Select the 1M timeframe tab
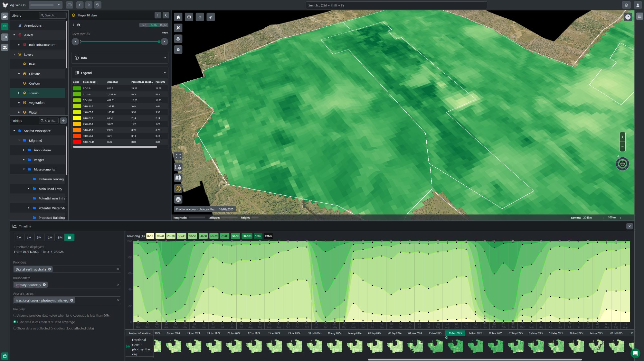The height and width of the screenshot is (361, 644). click(x=19, y=237)
